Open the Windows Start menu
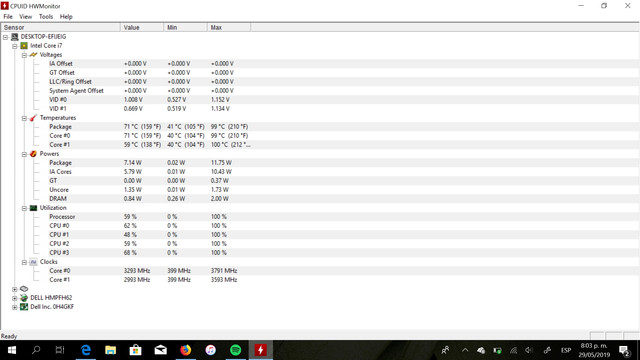 coord(12,350)
